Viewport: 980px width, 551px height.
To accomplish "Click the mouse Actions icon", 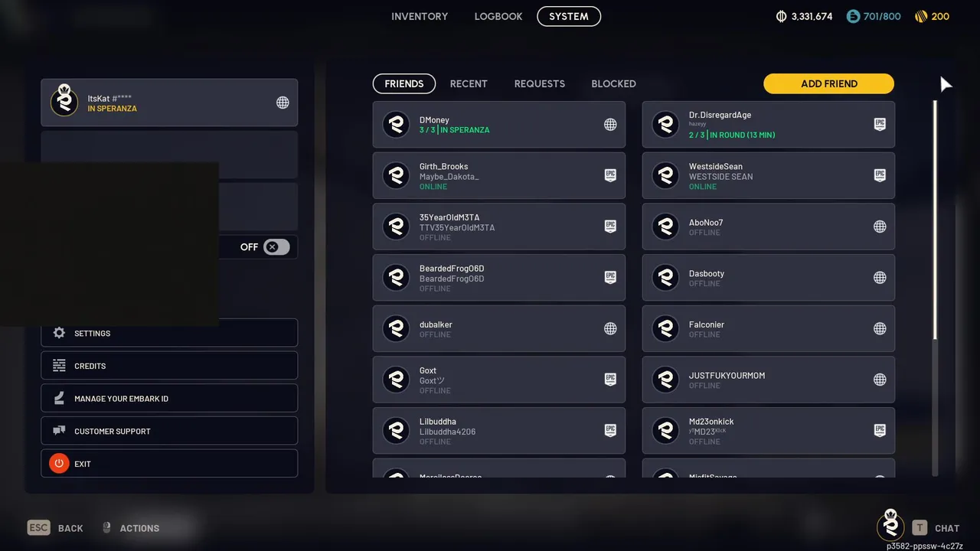I will click(106, 528).
